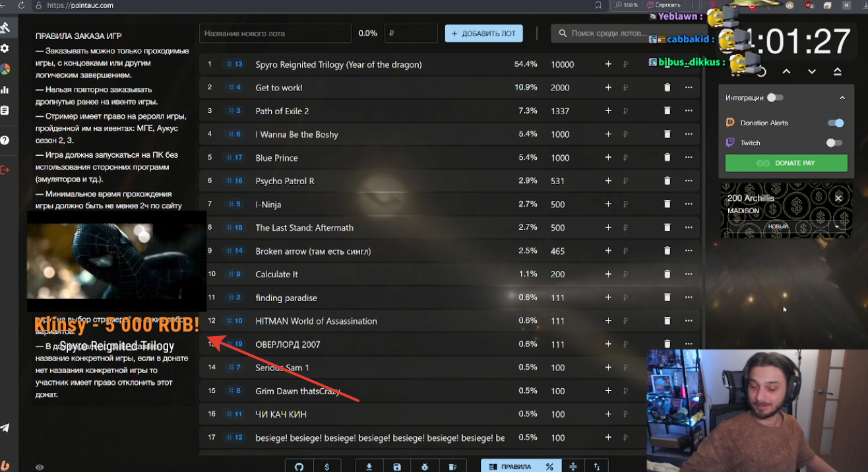Click the red logout icon in sidebar
The image size is (868, 472).
click(5, 170)
